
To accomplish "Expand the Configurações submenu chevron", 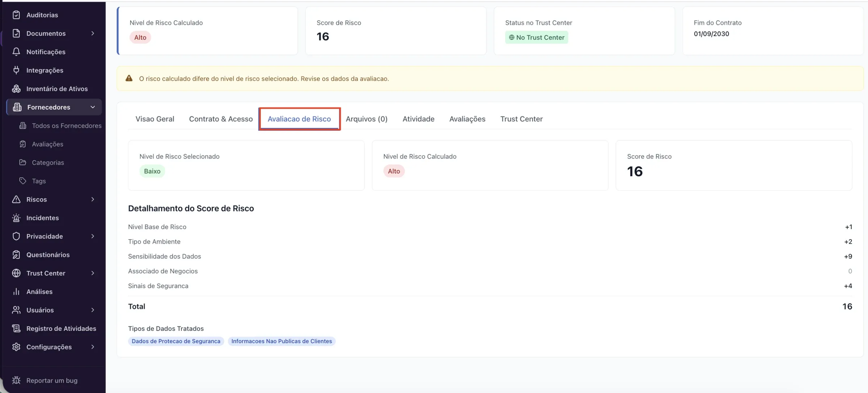I will (x=93, y=347).
